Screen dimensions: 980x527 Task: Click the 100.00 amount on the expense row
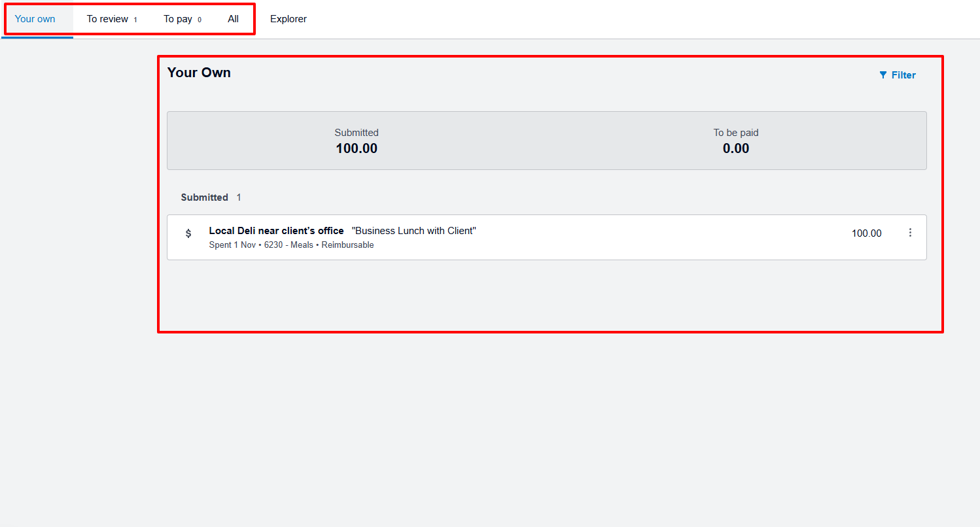866,233
